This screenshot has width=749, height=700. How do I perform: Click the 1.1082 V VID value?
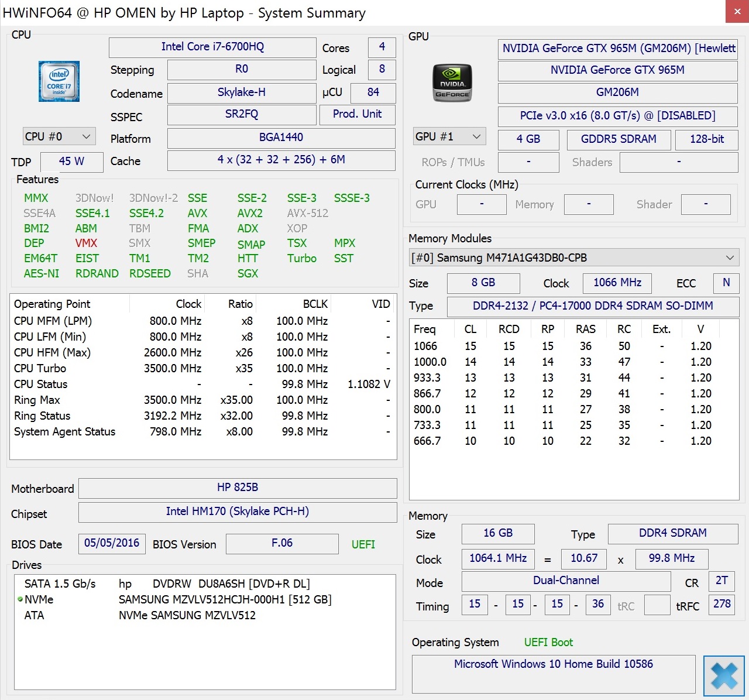(x=369, y=384)
